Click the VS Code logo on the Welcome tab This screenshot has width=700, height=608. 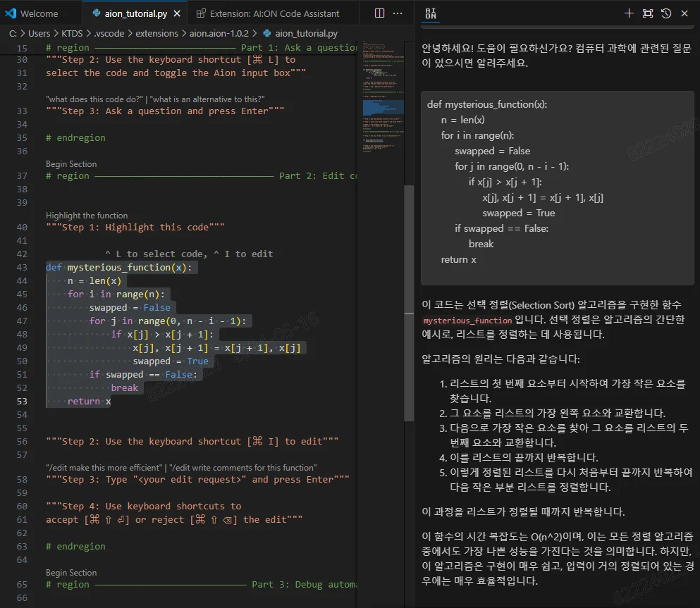pyautogui.click(x=10, y=13)
